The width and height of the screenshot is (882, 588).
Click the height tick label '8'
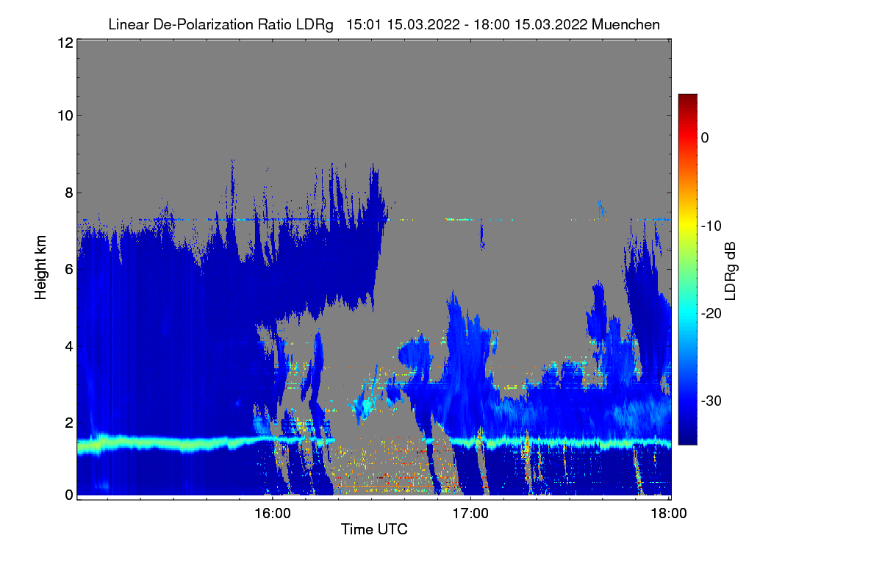click(68, 193)
